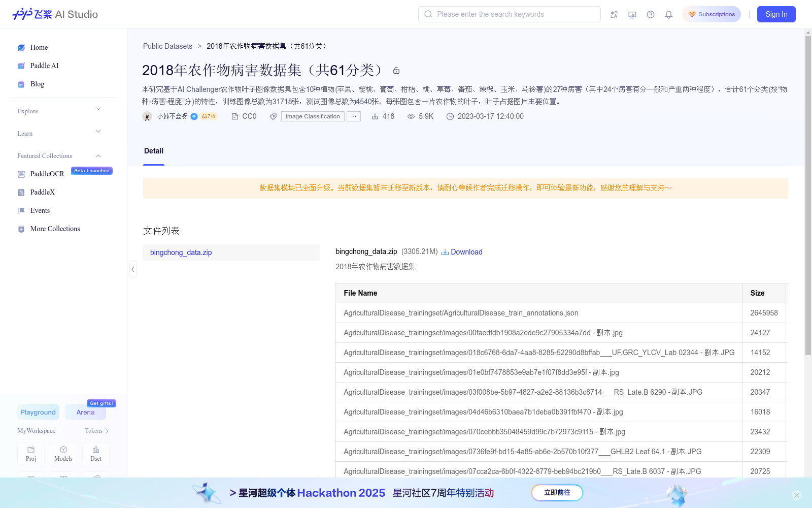The image size is (812, 508).
Task: Click the search magnifier icon
Action: click(428, 14)
